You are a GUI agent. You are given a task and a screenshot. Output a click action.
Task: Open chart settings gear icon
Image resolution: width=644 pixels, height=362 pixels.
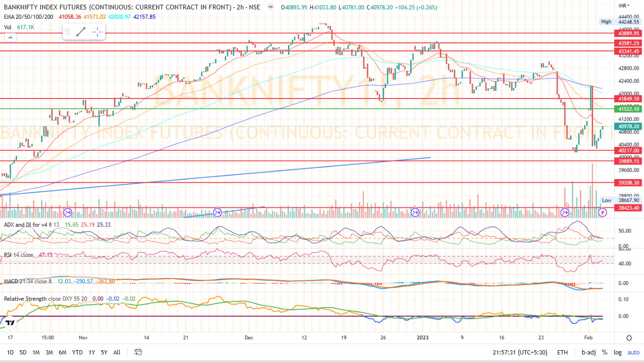point(629,337)
